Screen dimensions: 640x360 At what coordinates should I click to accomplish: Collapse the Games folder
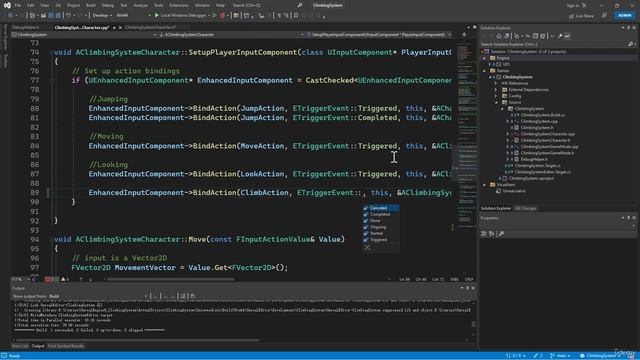coord(485,71)
